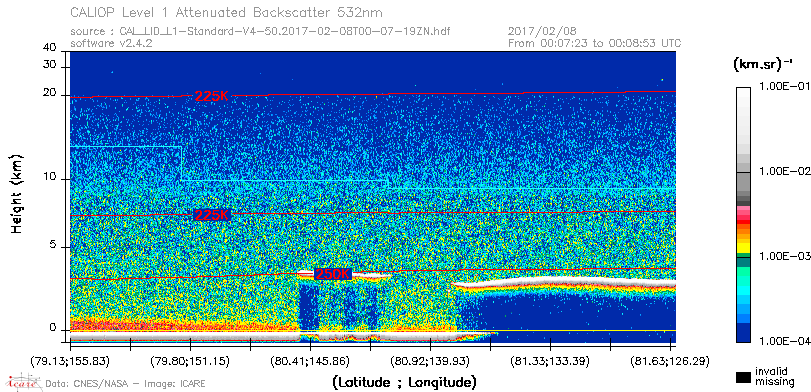Click the upper 225K temperature label near 20 km
The image size is (811, 392).
[x=212, y=96]
